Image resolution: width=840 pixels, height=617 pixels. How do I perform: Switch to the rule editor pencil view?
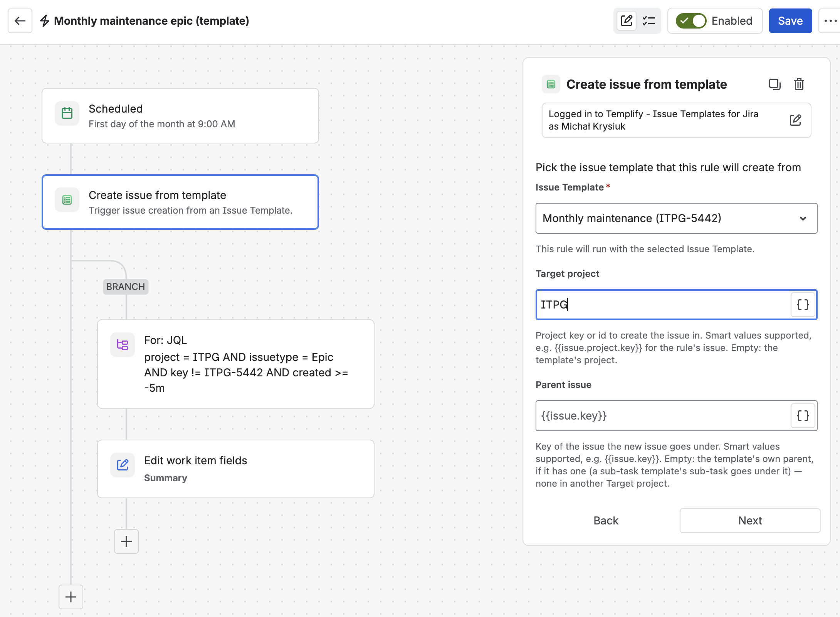[x=627, y=21]
